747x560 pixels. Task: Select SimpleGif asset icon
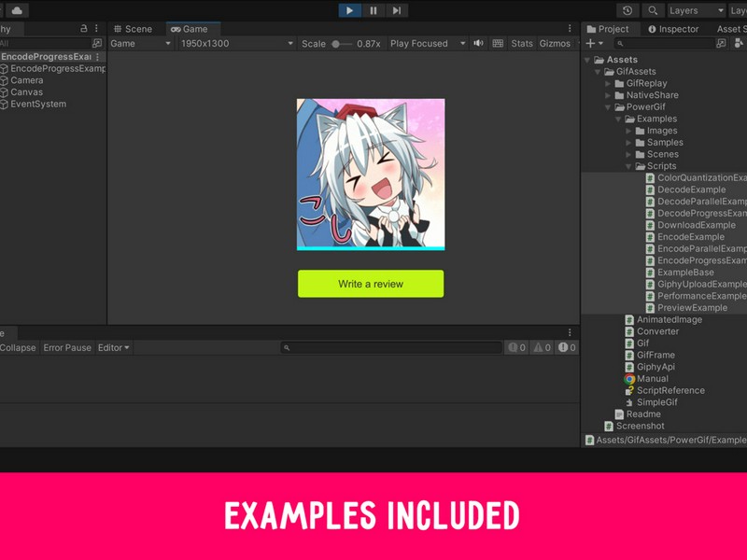629,402
